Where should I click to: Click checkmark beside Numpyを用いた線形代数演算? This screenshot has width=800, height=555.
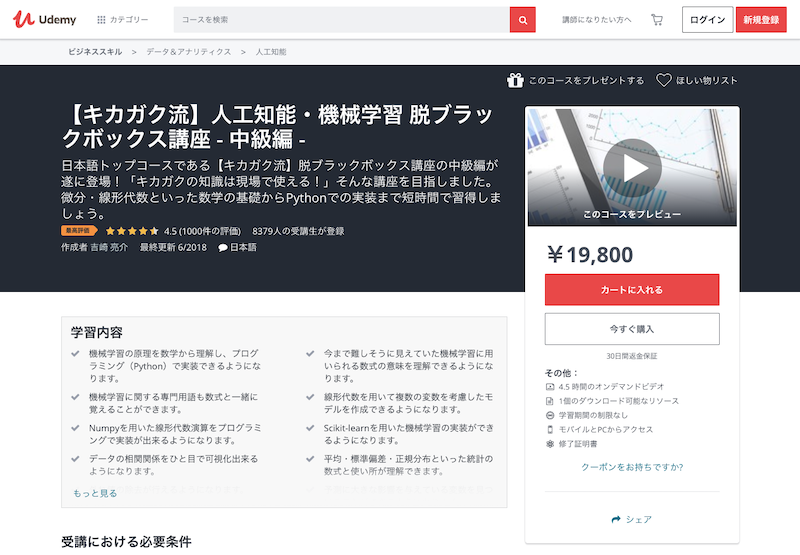(x=76, y=428)
